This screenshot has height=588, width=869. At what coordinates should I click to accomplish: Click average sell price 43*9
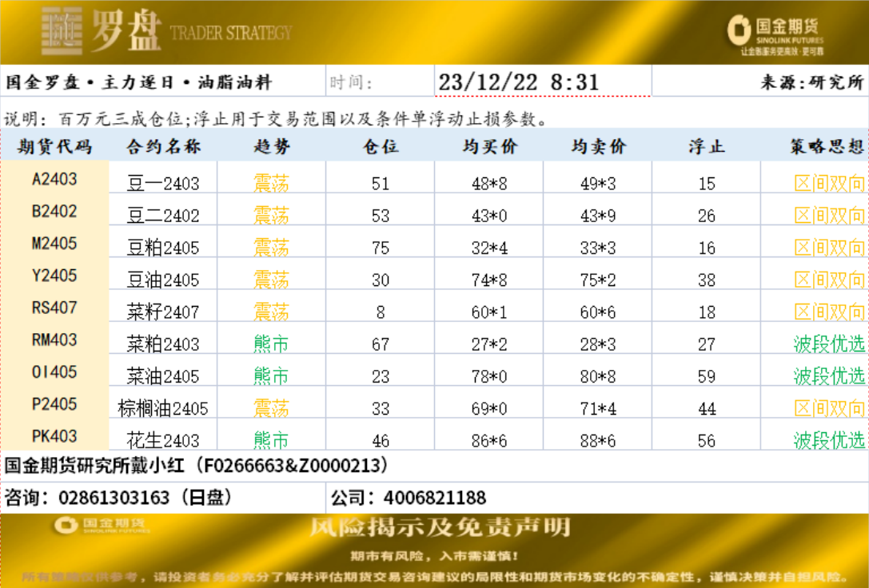pos(598,216)
